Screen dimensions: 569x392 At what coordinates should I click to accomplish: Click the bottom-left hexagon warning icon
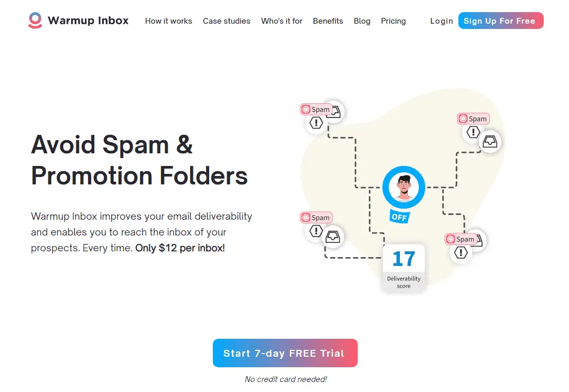(x=316, y=231)
